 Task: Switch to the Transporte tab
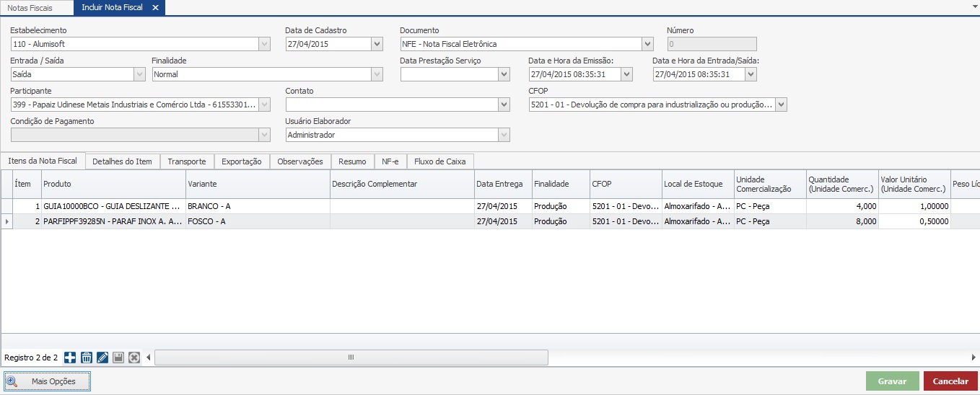tap(186, 161)
